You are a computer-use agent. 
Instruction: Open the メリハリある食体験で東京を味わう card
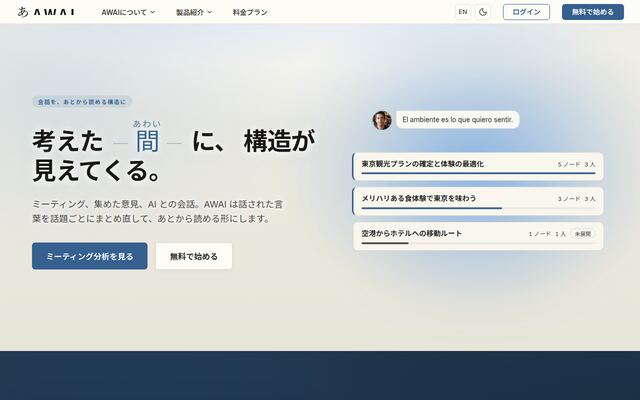478,201
